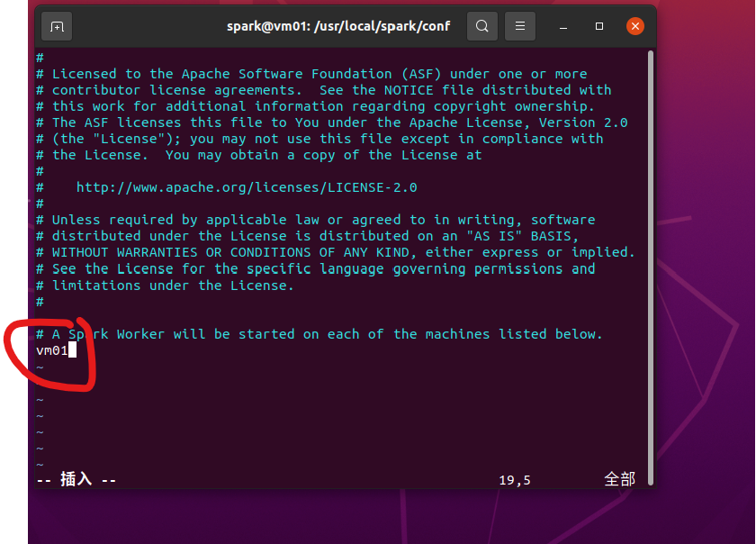Screen dimensions: 756x544
Task: Open the terminal hamburger menu
Action: click(x=520, y=26)
